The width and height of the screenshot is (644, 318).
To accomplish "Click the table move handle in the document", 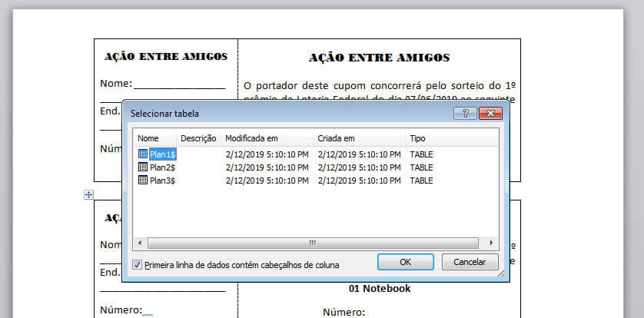I will [88, 195].
